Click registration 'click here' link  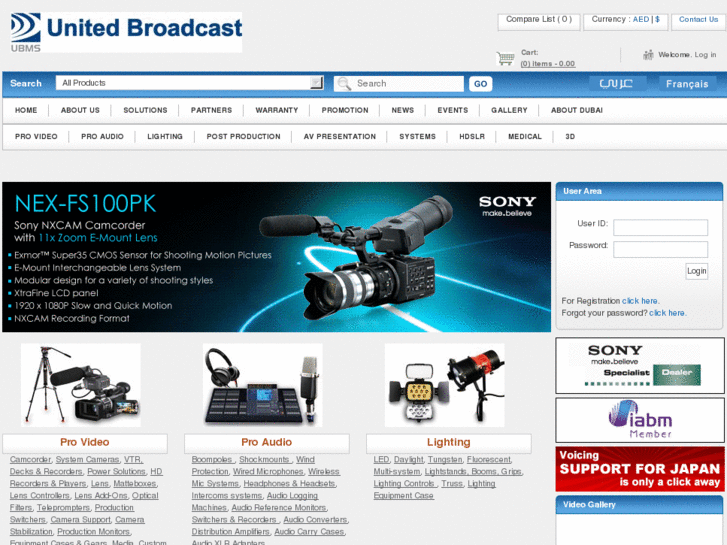[x=639, y=301]
